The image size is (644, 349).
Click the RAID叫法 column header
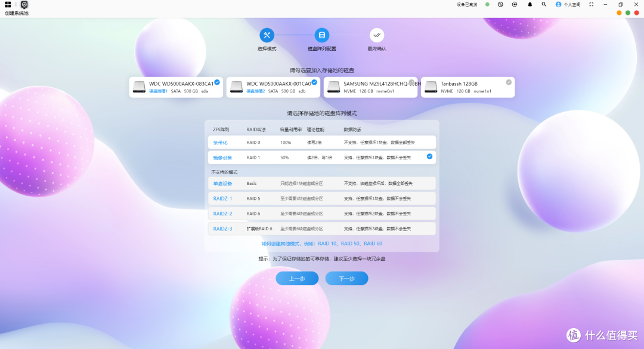click(x=256, y=129)
